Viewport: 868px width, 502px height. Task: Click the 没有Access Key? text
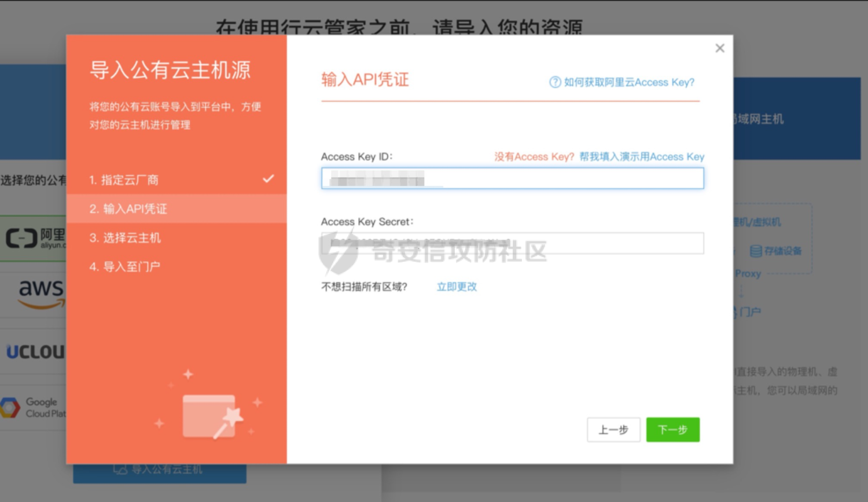pos(534,157)
